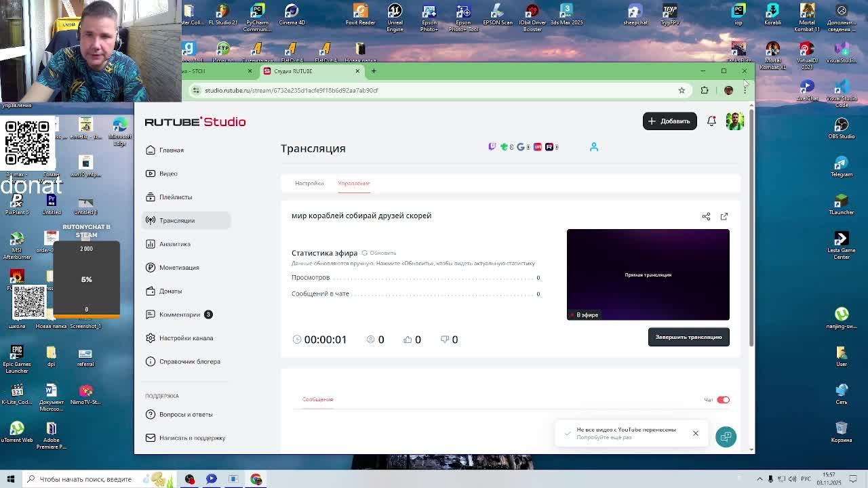The image size is (868, 488).
Task: Switch to the Управление tab
Action: pos(354,183)
